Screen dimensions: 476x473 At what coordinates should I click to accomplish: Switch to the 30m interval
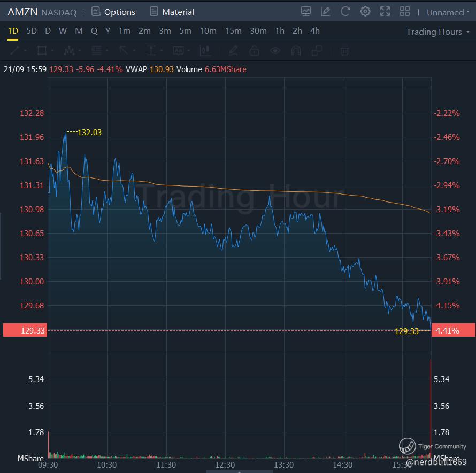[x=258, y=31]
